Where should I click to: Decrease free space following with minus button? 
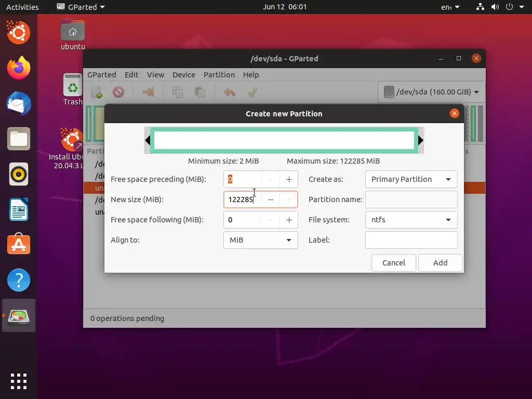(x=270, y=220)
